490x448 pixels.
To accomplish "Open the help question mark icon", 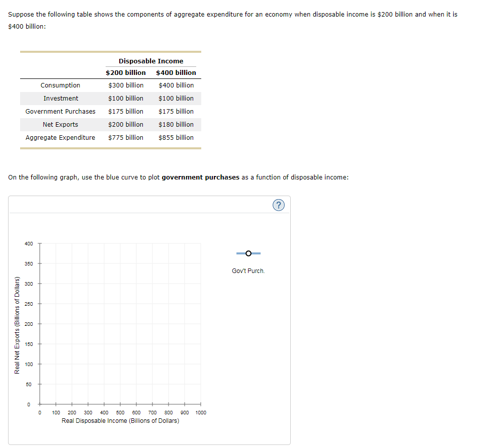I will click(279, 205).
